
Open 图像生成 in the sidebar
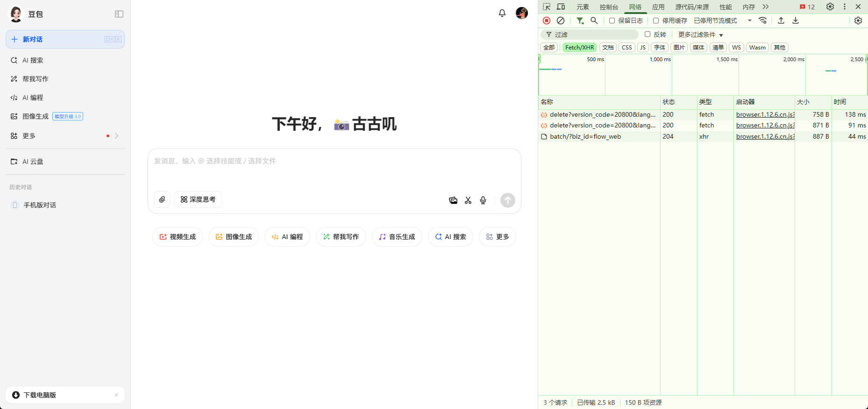tap(65, 116)
